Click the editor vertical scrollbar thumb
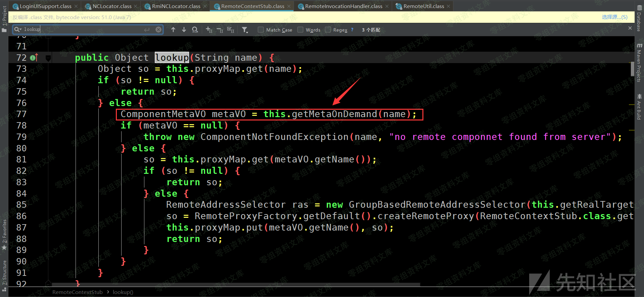This screenshot has width=644, height=297. 632,69
